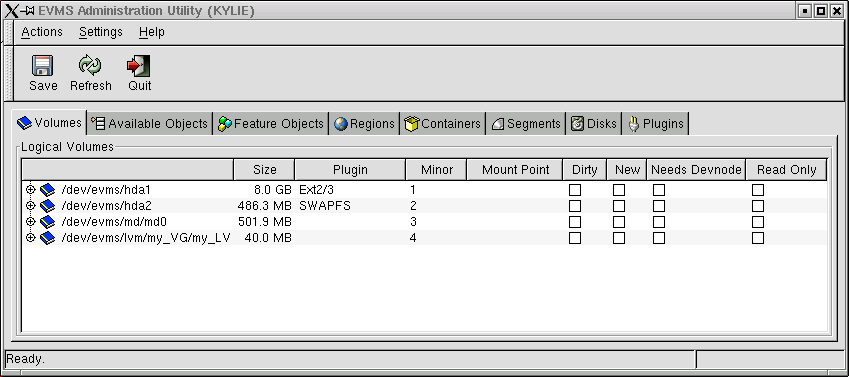The width and height of the screenshot is (849, 377).
Task: Click the Needs Devnode column header
Action: (x=696, y=170)
